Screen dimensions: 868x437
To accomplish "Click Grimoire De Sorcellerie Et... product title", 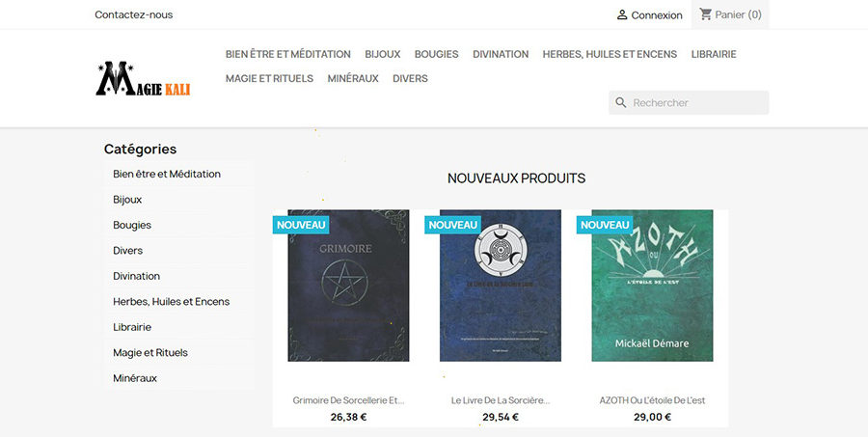I will (348, 400).
